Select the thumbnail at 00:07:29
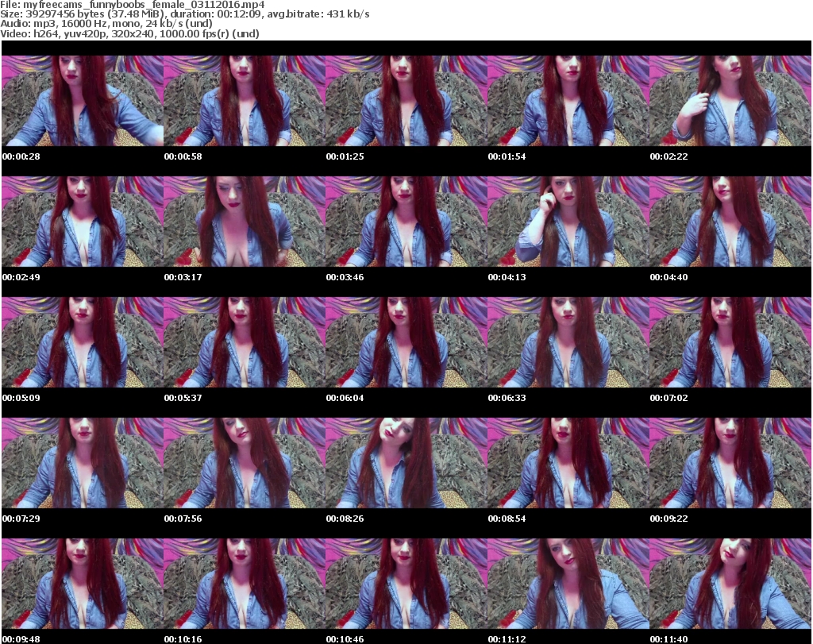Viewport: 813px width, 644px height. (x=83, y=463)
